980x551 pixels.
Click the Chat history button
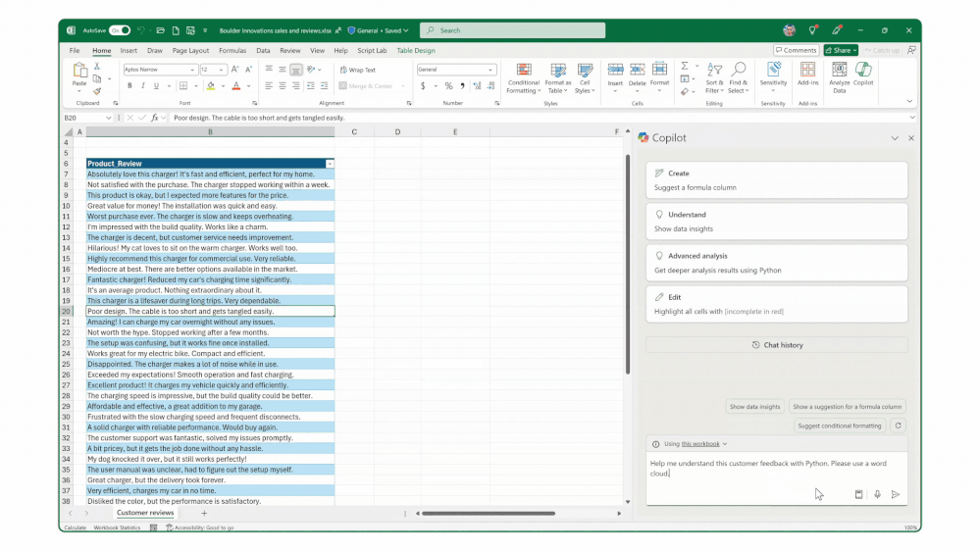(776, 345)
